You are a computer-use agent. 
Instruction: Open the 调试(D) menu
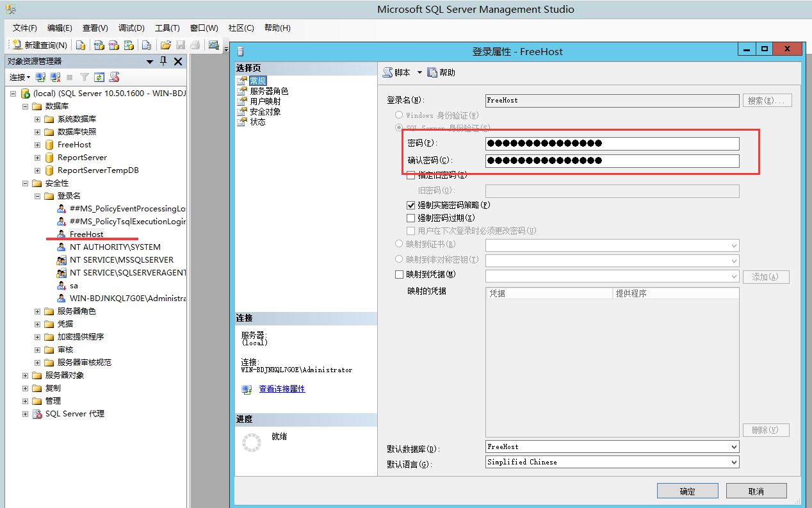131,28
